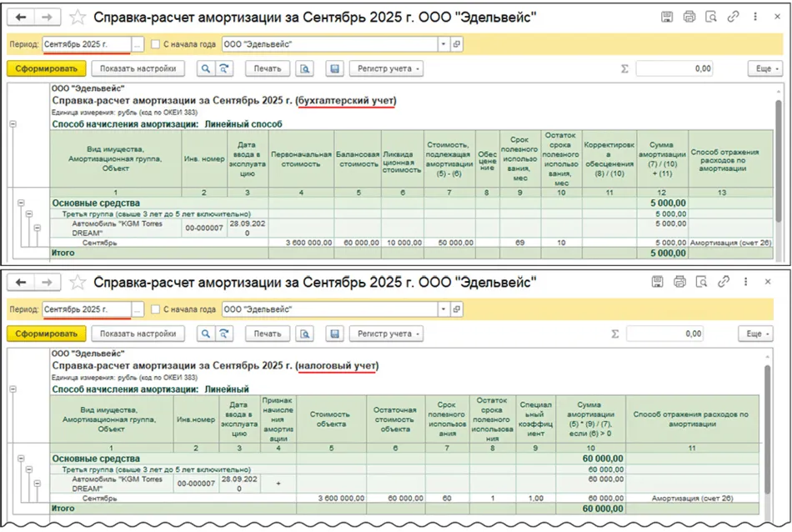Viewport: 792px width, 532px height.
Task: Save report icon in top window title bar
Action: coord(667,17)
